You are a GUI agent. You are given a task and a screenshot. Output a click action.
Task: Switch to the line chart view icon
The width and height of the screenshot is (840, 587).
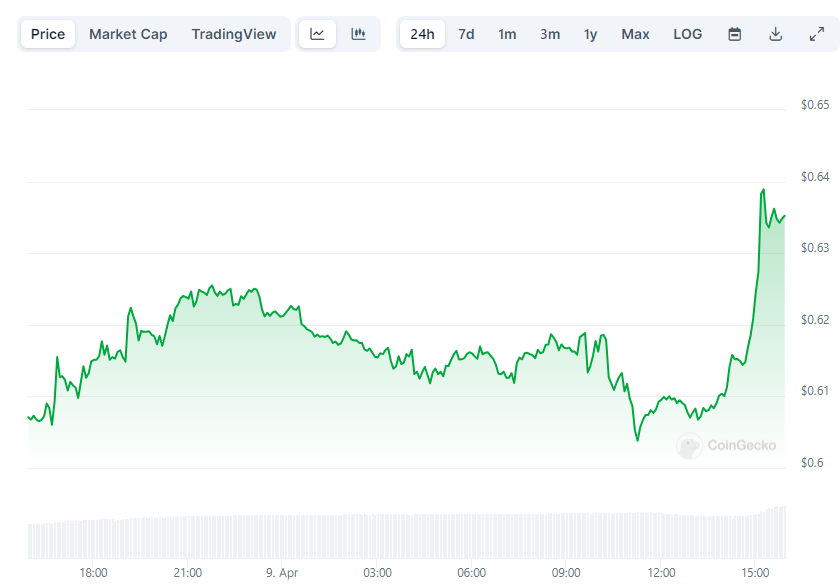(x=317, y=34)
